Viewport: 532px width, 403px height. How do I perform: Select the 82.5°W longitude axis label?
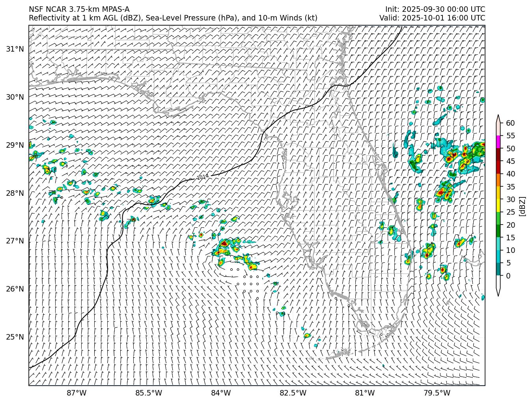point(293,393)
